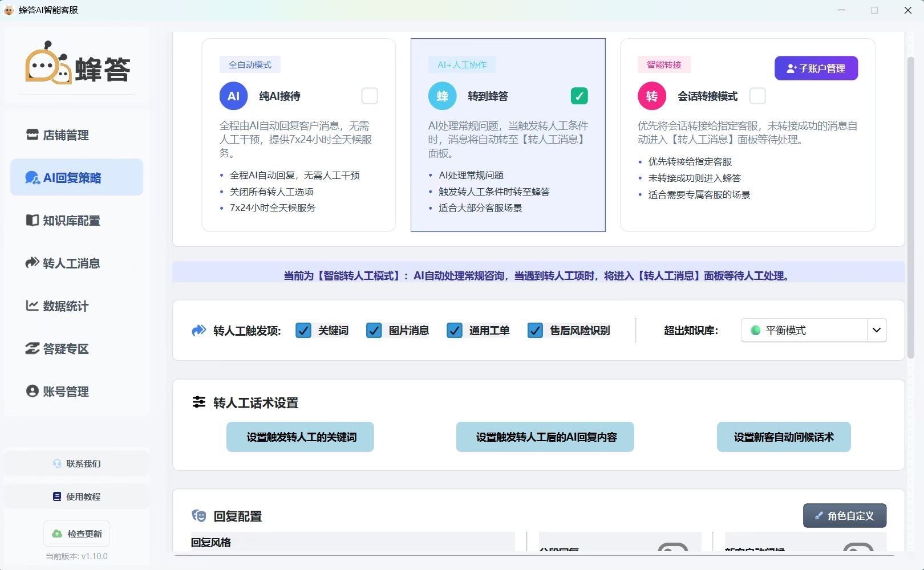Click the 纯AI接待 card title
This screenshot has height=570, width=924.
point(279,96)
